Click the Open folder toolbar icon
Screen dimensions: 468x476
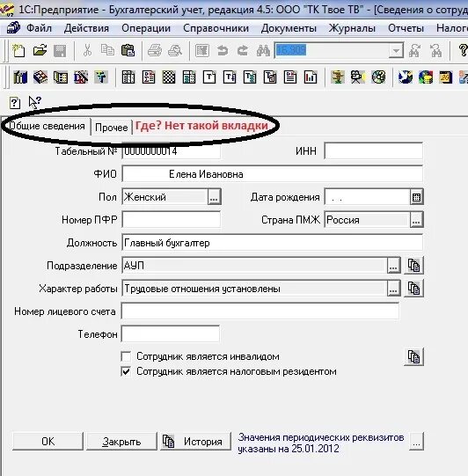coord(40,51)
